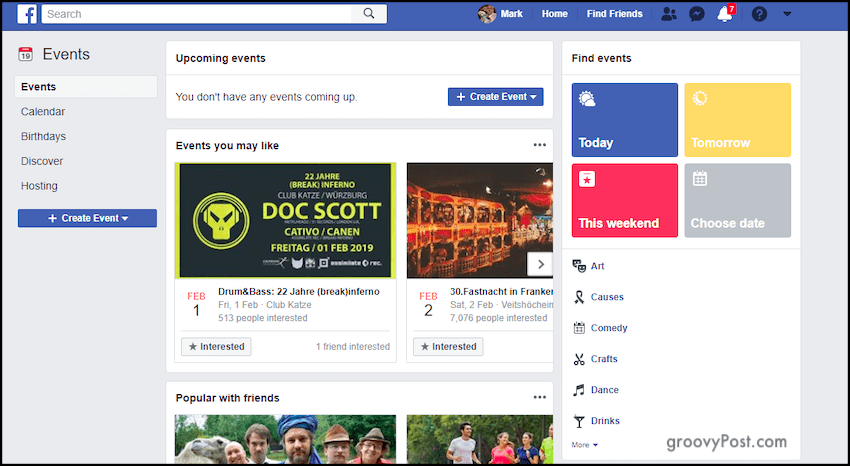Image resolution: width=850 pixels, height=466 pixels.
Task: Open Drum&Bass: 22 Jahre (break)inferno event title
Action: pos(299,292)
